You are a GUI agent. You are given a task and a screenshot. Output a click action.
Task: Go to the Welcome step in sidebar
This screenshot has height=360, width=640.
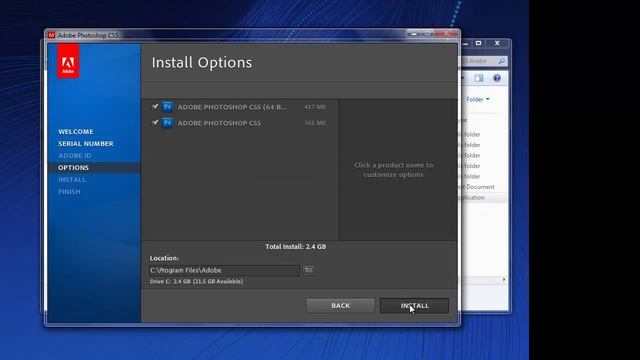76,132
